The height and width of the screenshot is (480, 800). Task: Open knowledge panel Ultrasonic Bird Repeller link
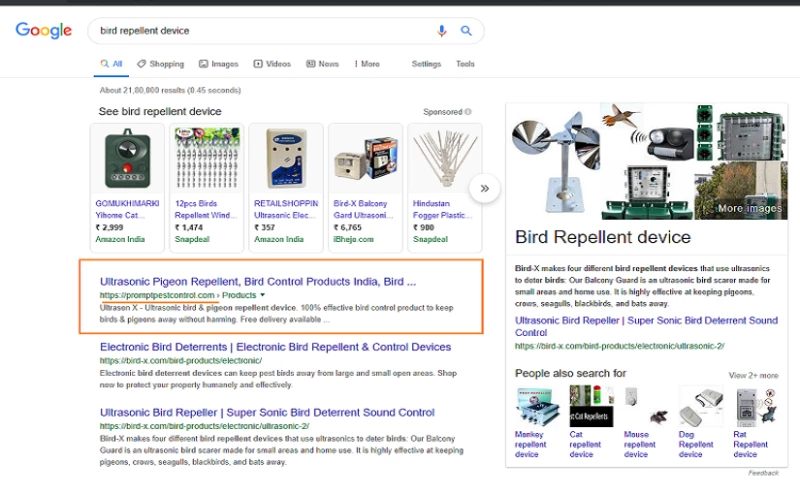tap(646, 326)
